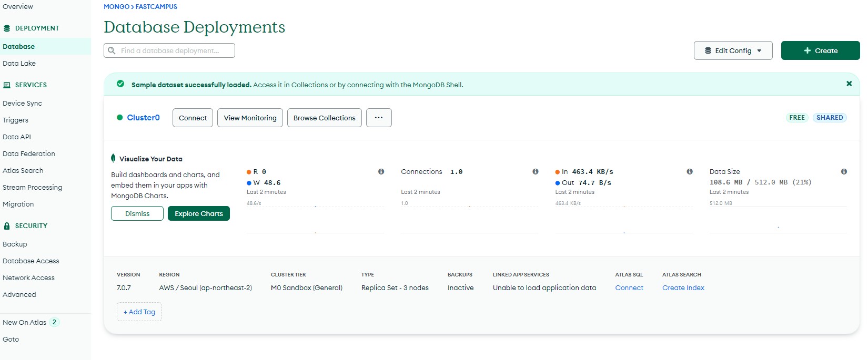Click the FREE badge
Image resolution: width=868 pixels, height=360 pixels.
coord(797,118)
